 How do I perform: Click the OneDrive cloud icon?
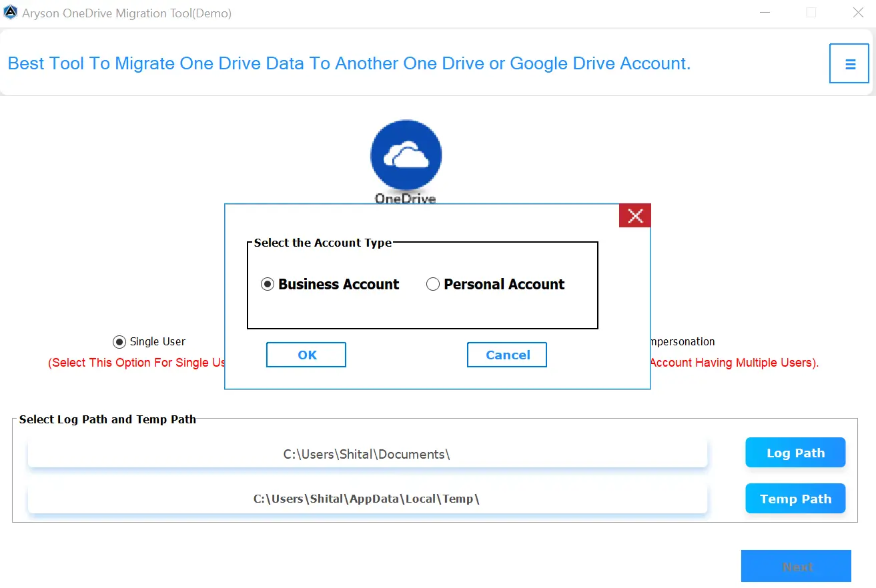click(406, 155)
